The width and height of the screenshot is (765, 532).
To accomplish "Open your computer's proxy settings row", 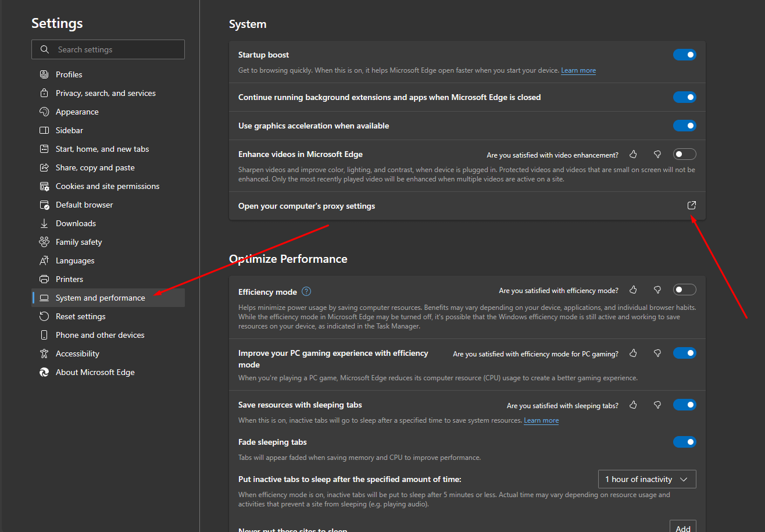I will point(467,206).
